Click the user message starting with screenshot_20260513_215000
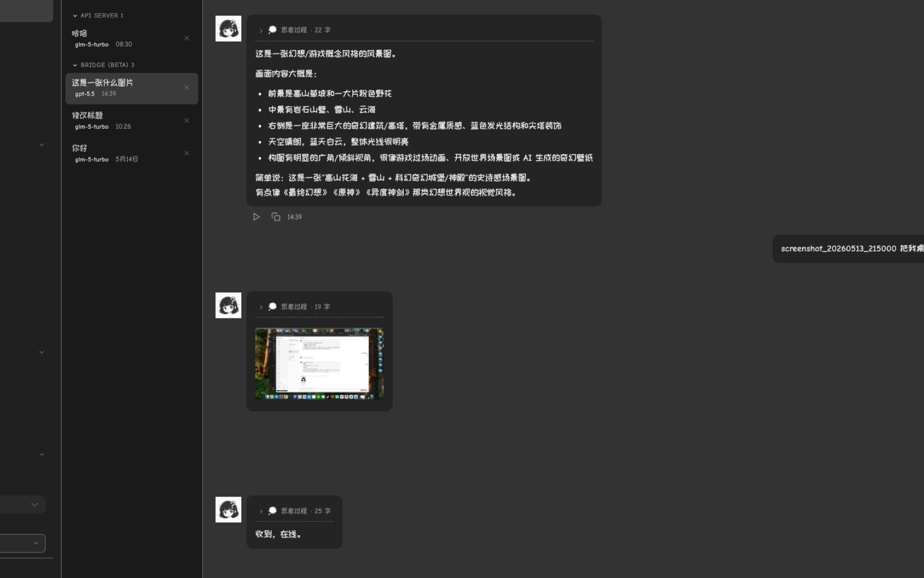 point(848,249)
